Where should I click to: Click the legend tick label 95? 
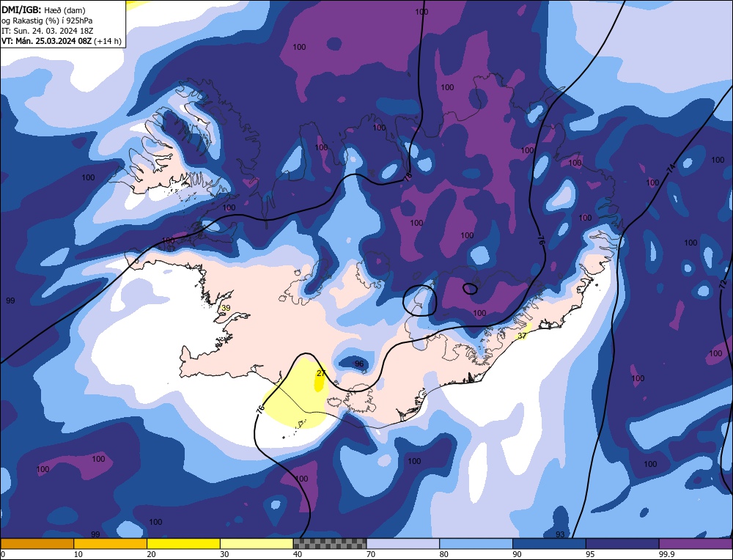(590, 554)
